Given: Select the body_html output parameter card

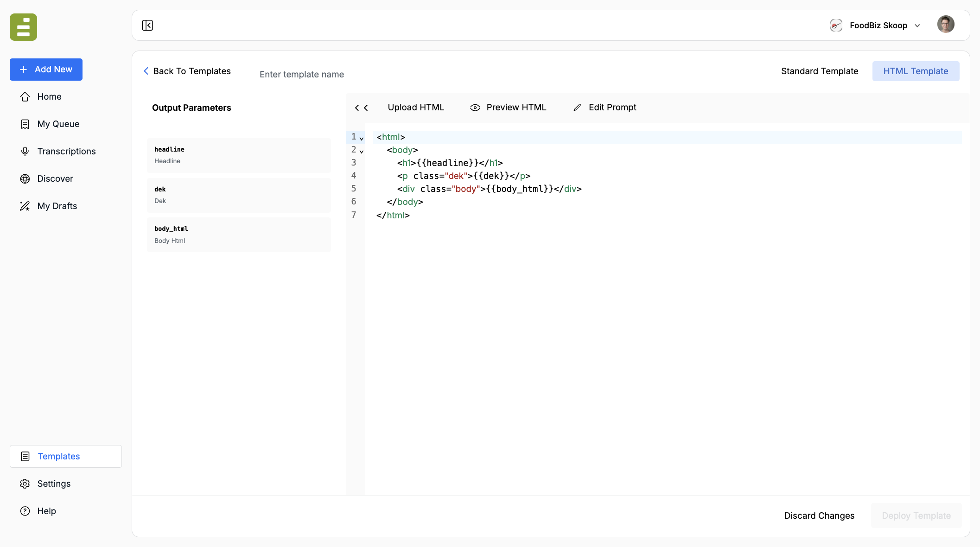Looking at the screenshot, I should 239,235.
